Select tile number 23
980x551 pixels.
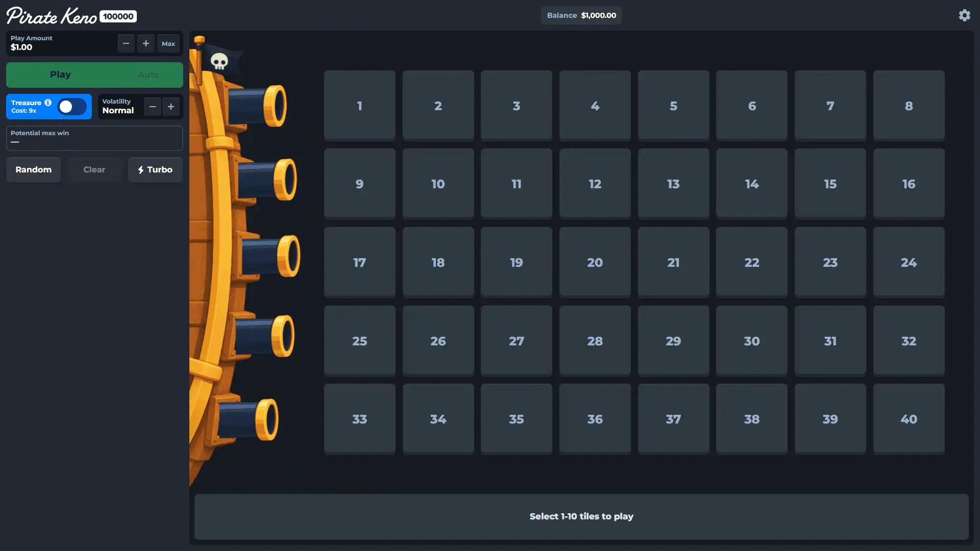830,262
